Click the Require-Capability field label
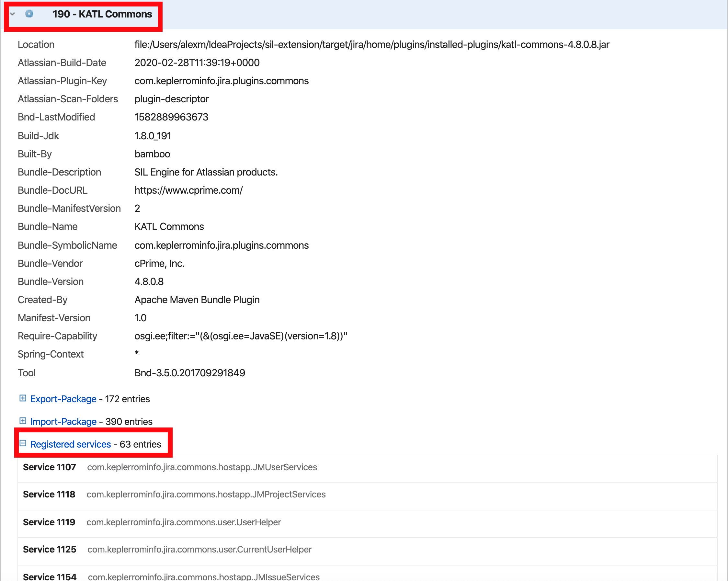The width and height of the screenshot is (728, 581). [57, 336]
